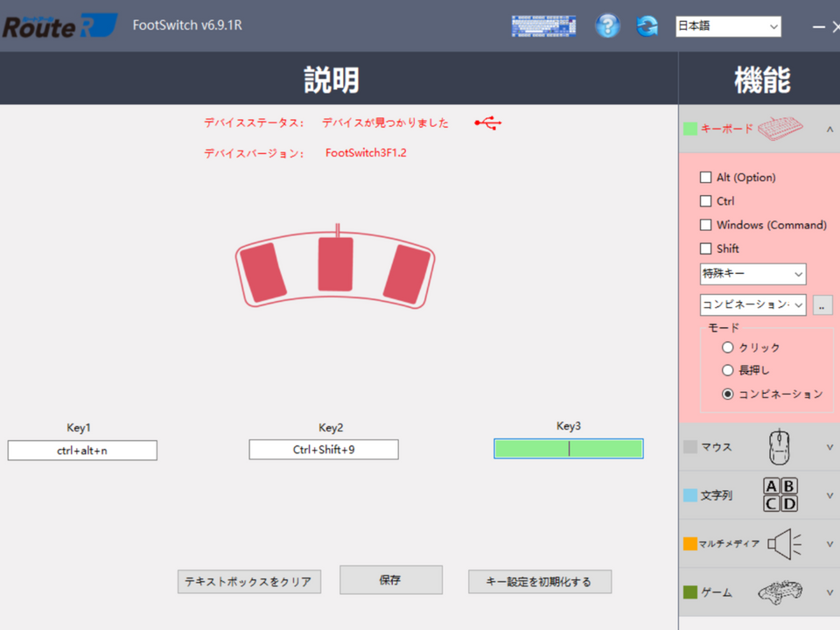Click the 機能 heading
Screen dimensions: 840x630
762,80
